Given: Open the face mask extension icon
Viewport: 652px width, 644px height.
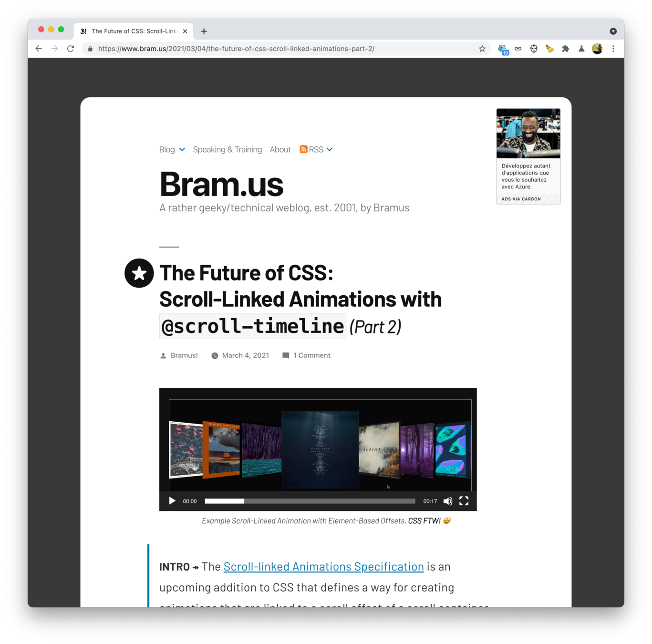Looking at the screenshot, I should pos(534,49).
